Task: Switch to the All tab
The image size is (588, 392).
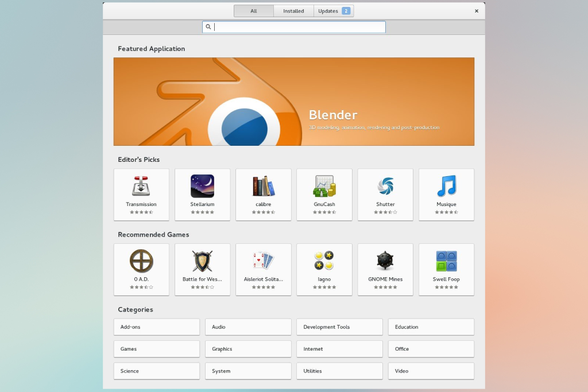Action: pyautogui.click(x=253, y=11)
